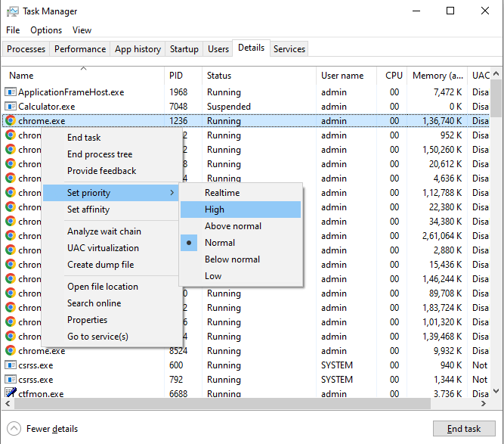The image size is (504, 444).
Task: Click the Fewer details up-arrow icon
Action: click(14, 429)
